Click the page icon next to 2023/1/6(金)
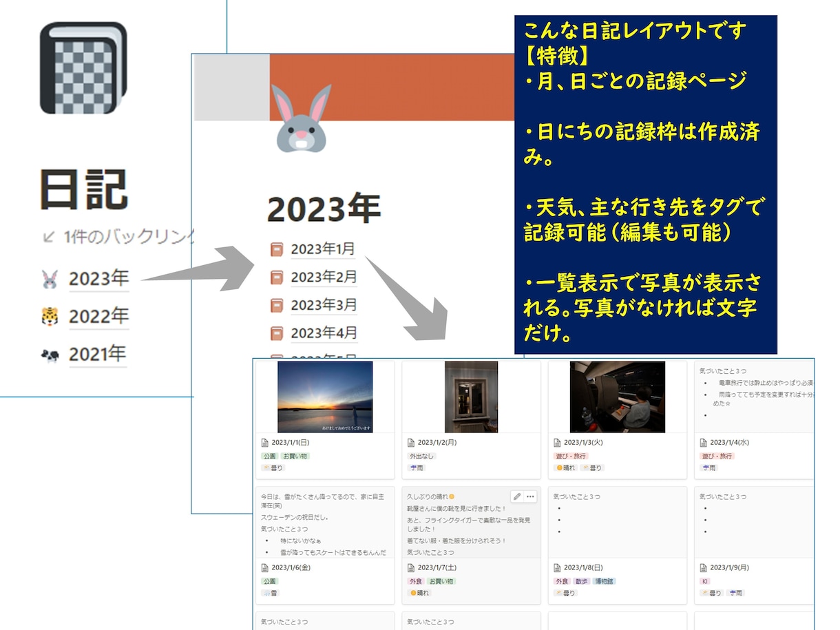Image resolution: width=840 pixels, height=630 pixels. (265, 568)
